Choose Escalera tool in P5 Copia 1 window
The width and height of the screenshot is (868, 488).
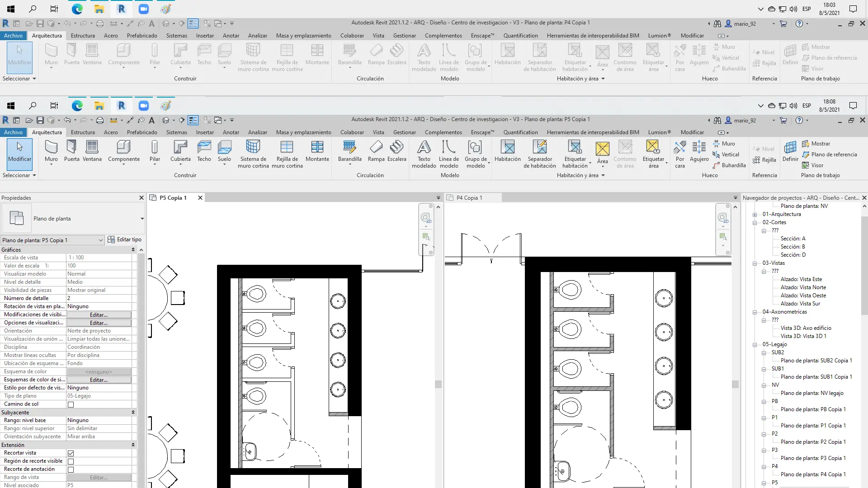pyautogui.click(x=396, y=151)
